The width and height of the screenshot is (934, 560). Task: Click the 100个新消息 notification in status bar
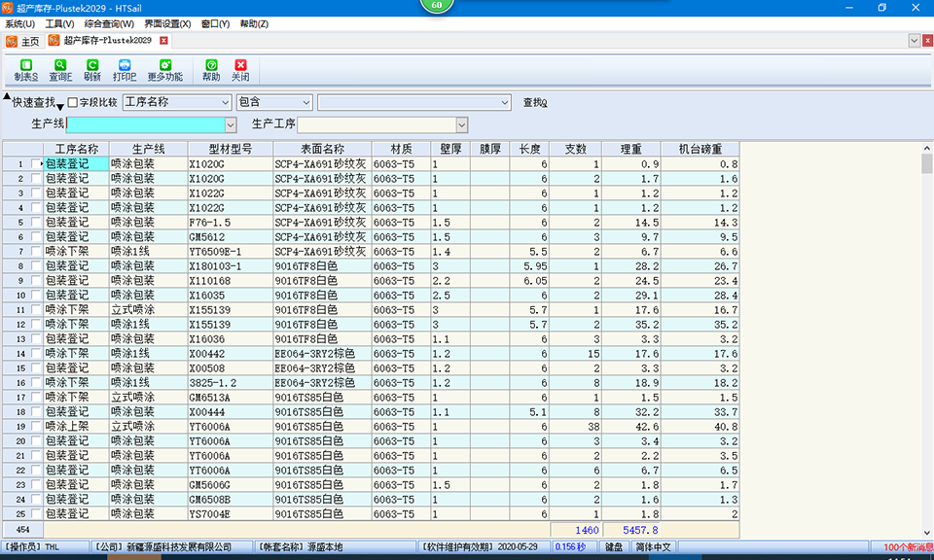tap(909, 547)
